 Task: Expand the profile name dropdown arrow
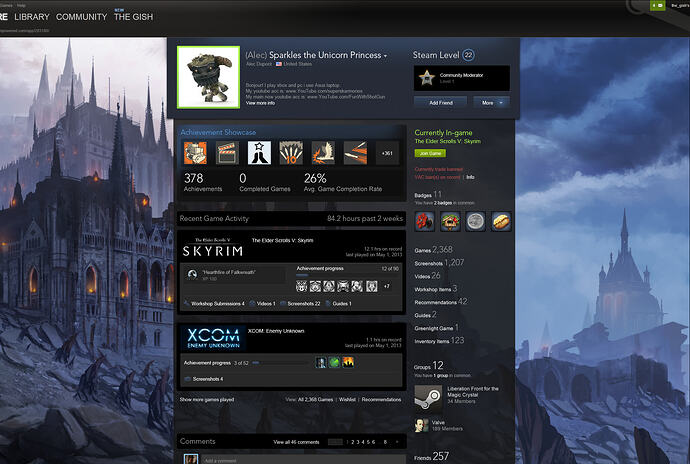385,56
